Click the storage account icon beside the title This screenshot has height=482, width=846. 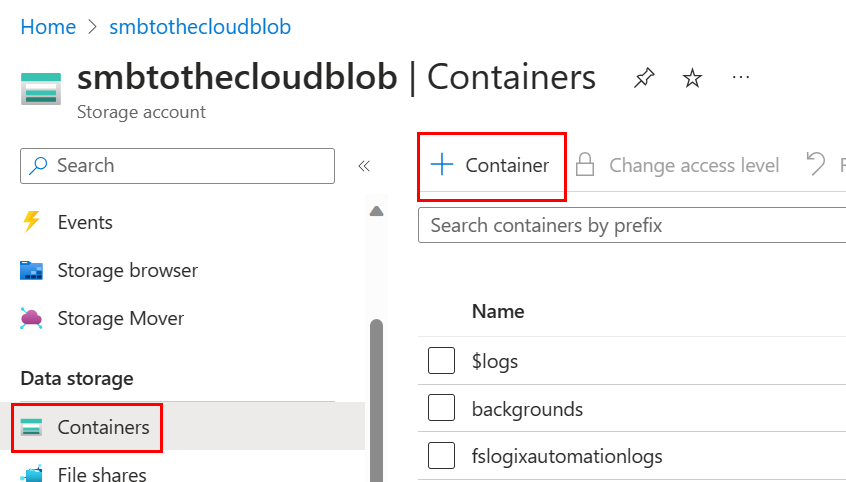tap(41, 88)
